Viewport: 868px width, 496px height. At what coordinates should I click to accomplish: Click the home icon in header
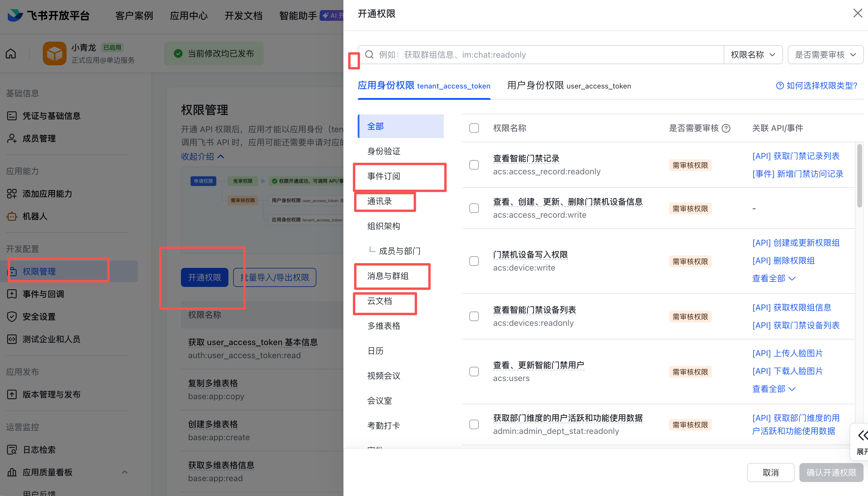[x=11, y=53]
